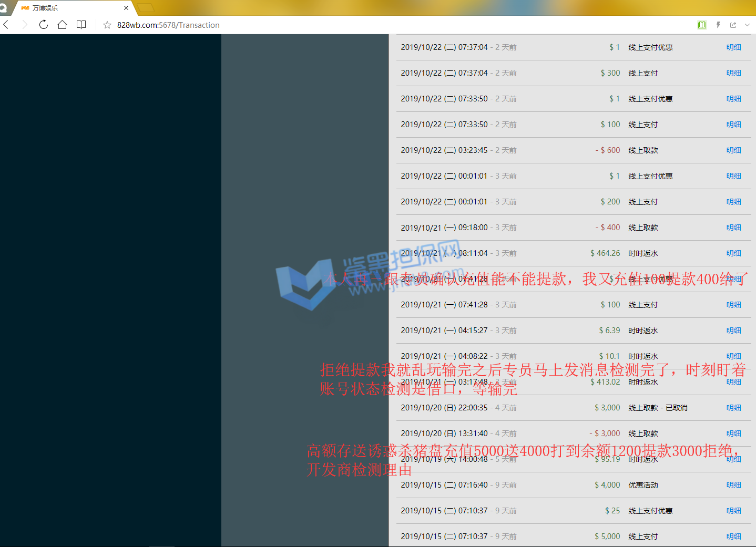Click the browser forward arrow

[x=25, y=25]
